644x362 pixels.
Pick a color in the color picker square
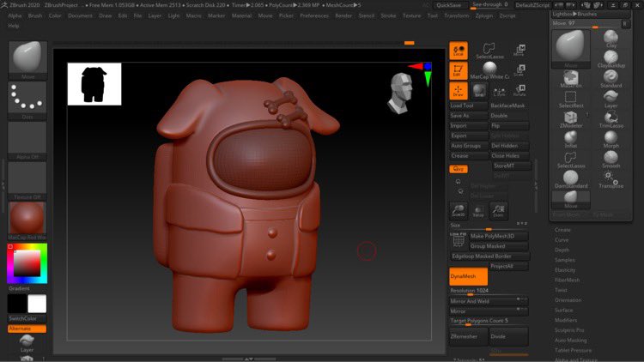point(27,263)
